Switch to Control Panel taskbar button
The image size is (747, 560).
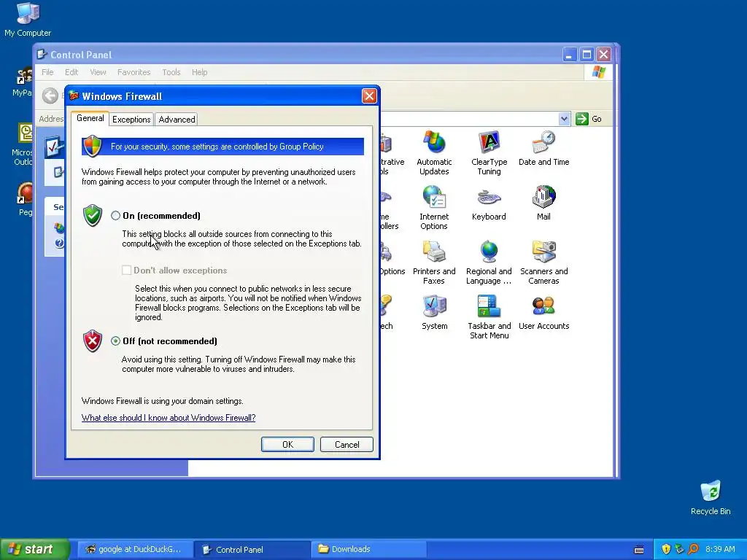click(x=252, y=549)
